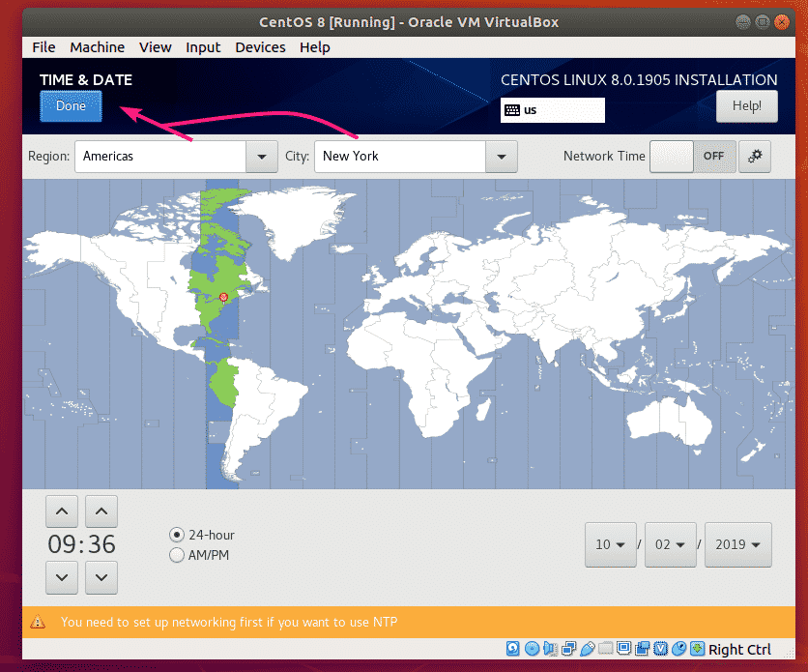Click the display status icon
The width and height of the screenshot is (808, 672).
click(624, 648)
